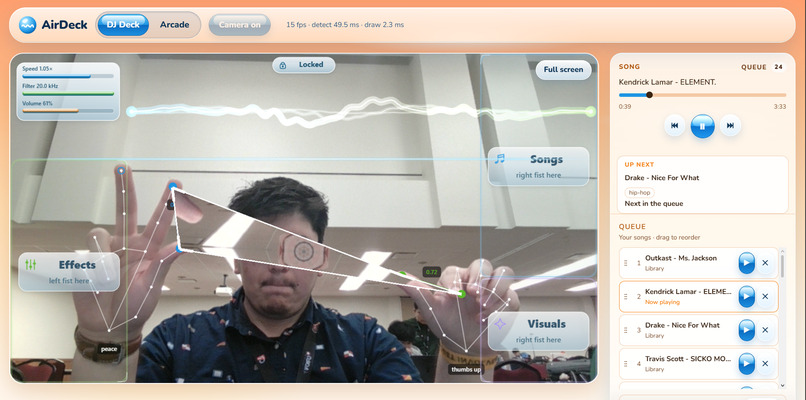
Task: Play Kendrick Lamar - ELEMENT. queue row
Action: (746, 297)
